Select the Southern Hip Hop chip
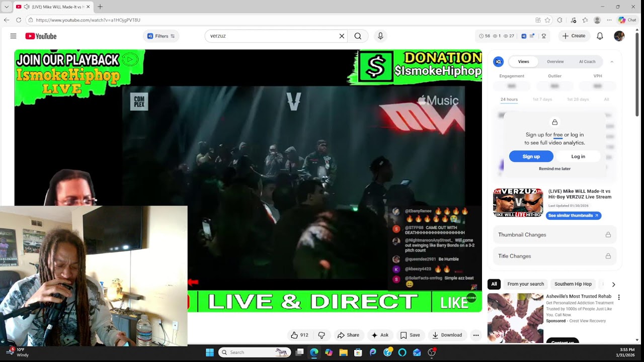Screen dimensions: 644x362 pos(573,284)
